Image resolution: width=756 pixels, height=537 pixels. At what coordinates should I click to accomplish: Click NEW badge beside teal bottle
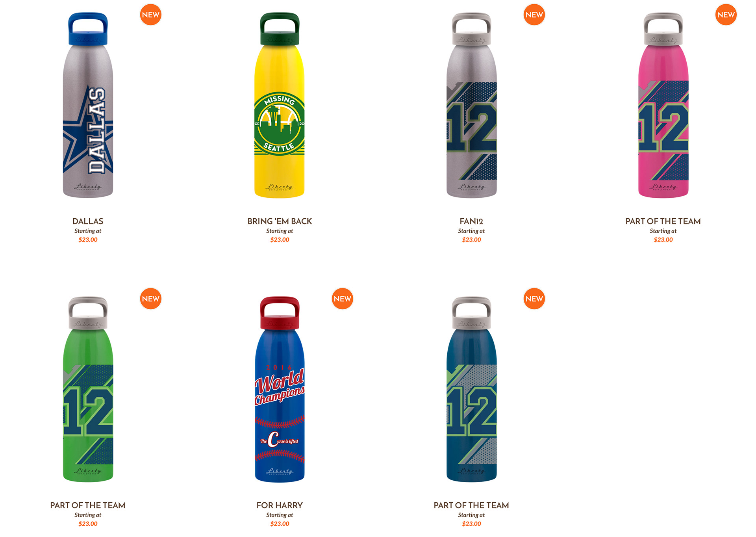coord(534,299)
